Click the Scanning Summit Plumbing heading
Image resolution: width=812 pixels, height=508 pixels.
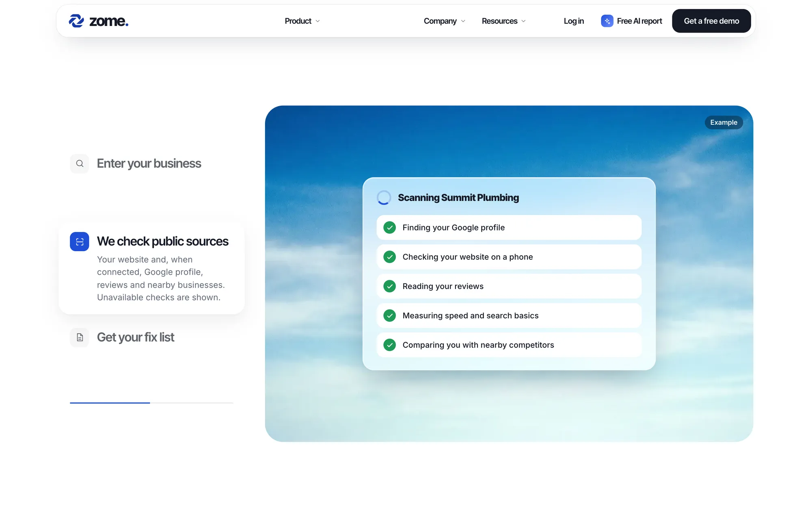click(458, 198)
